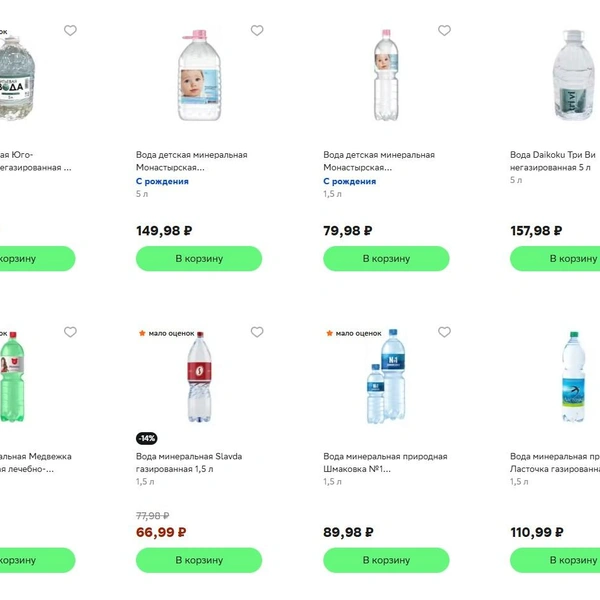Add 149,98 ₽ baby water to cart
Screen dimensions: 600x600
(199, 258)
